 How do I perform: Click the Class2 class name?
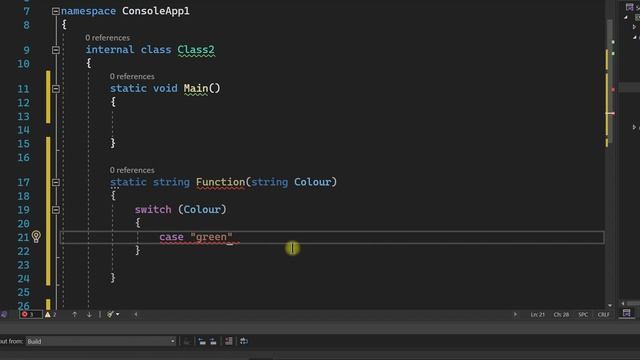196,50
